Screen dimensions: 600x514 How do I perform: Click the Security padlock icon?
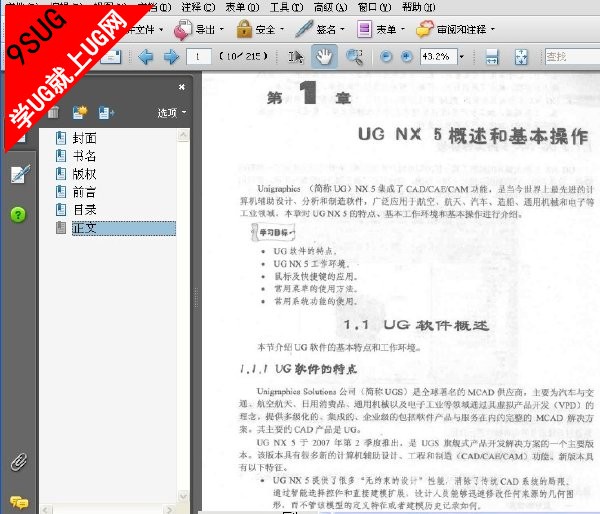244,29
